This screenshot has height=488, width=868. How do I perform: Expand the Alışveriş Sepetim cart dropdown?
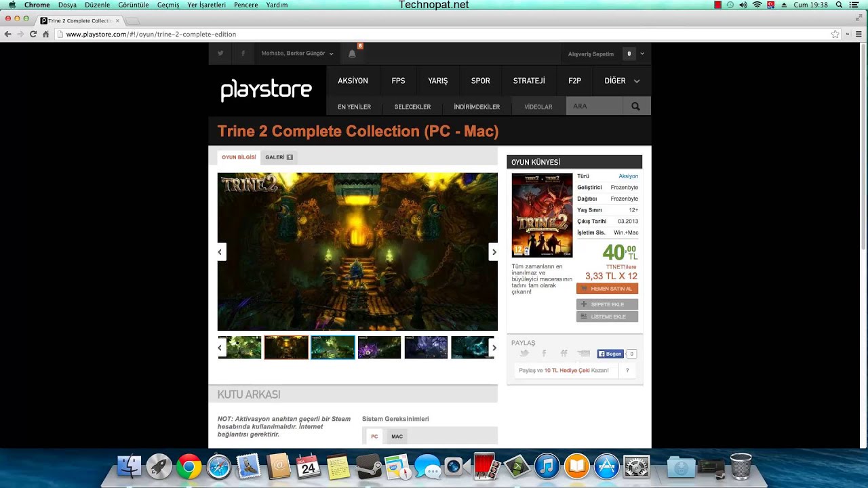click(642, 54)
